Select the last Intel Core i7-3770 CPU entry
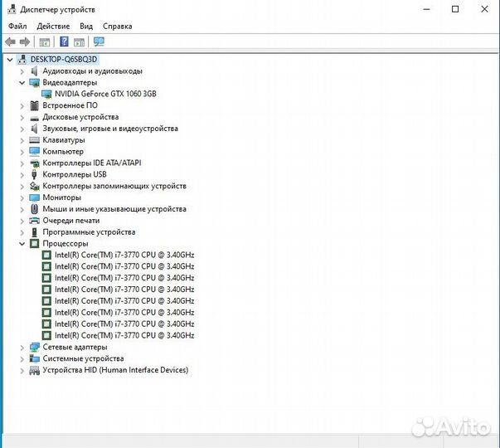Viewport: 500px width, 448px height. [124, 335]
